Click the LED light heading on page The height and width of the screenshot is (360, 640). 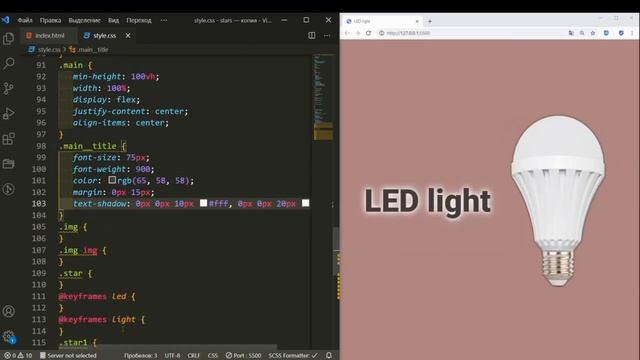[x=427, y=201]
